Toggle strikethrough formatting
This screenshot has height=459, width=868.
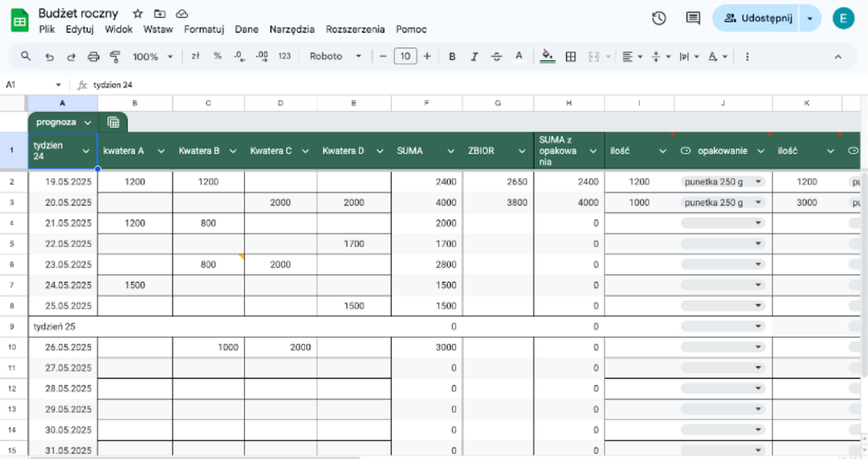click(496, 56)
